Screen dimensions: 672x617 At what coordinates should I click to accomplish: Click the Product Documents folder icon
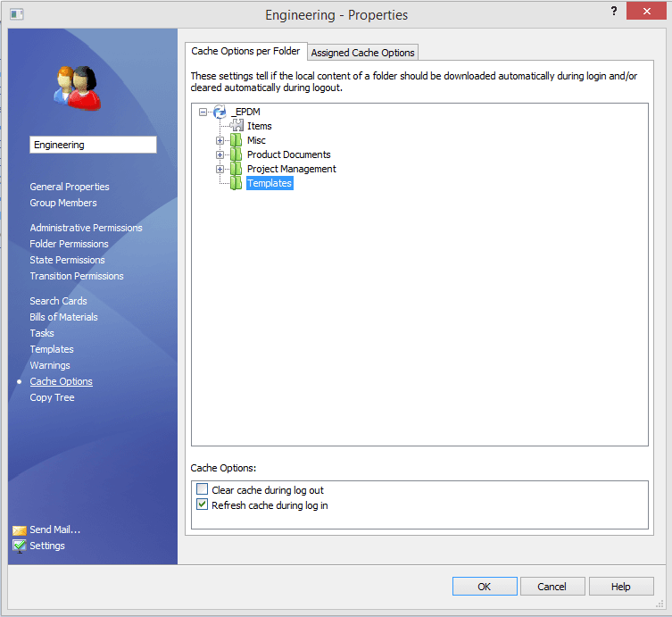[236, 154]
